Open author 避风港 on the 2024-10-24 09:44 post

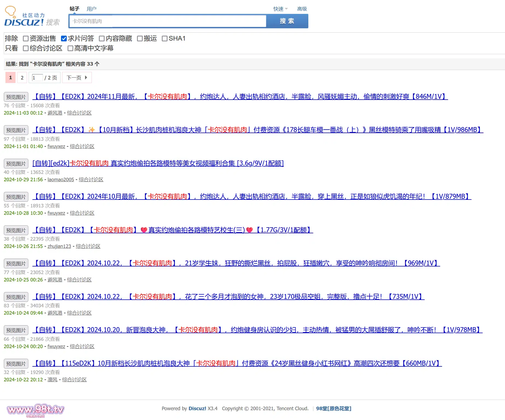[55, 313]
